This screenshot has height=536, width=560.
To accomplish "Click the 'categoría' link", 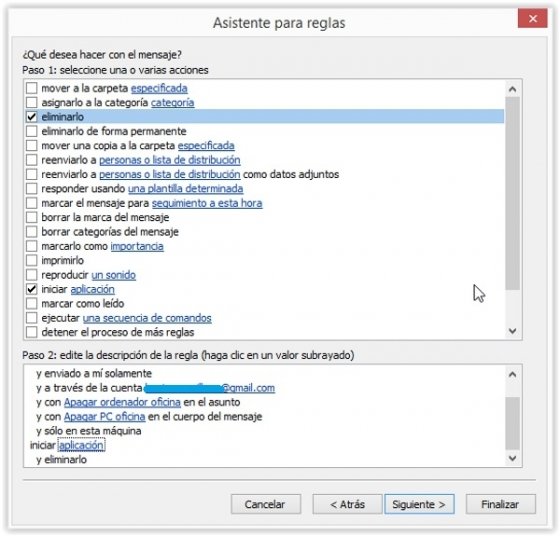I will (172, 103).
